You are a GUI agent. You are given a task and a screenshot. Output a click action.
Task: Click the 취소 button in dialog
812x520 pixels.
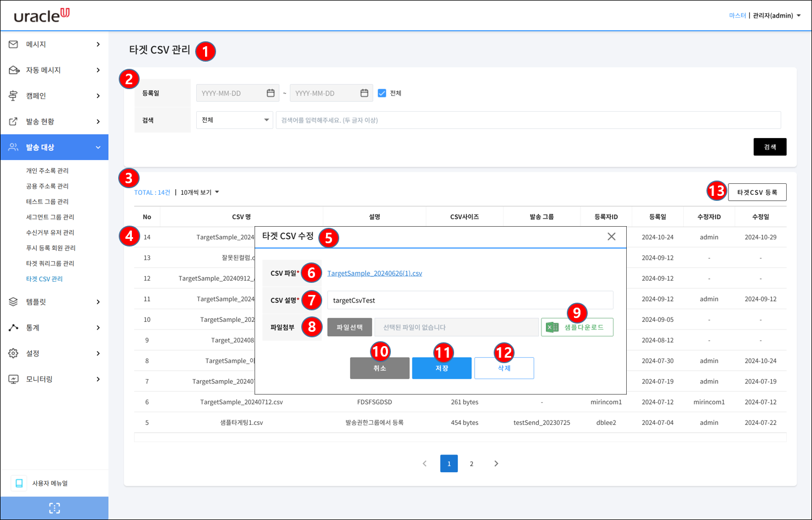tap(380, 368)
